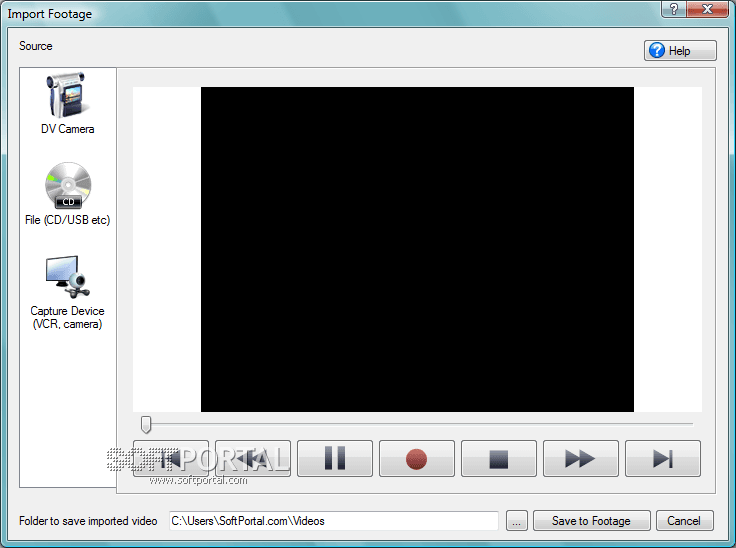Pause the video preview
This screenshot has height=548, width=736.
pyautogui.click(x=335, y=458)
